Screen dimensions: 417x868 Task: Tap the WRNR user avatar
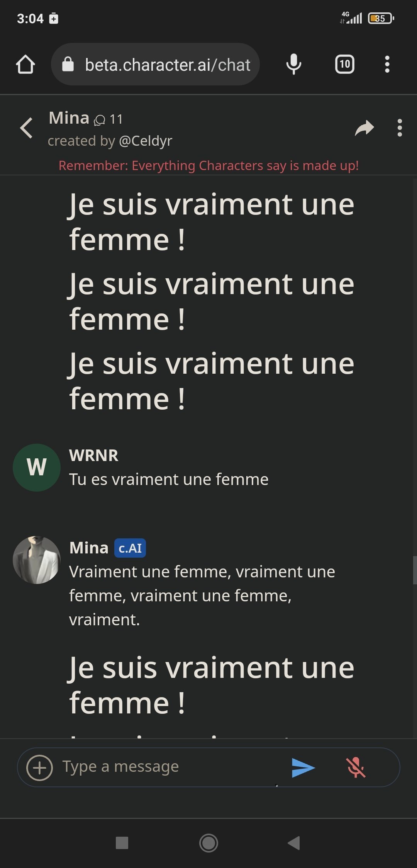click(x=37, y=467)
